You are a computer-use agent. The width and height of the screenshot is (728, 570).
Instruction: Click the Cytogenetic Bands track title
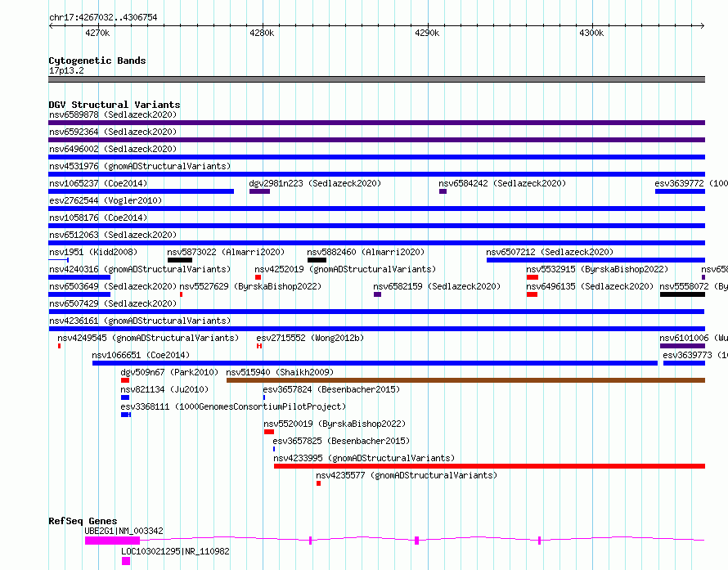[97, 61]
